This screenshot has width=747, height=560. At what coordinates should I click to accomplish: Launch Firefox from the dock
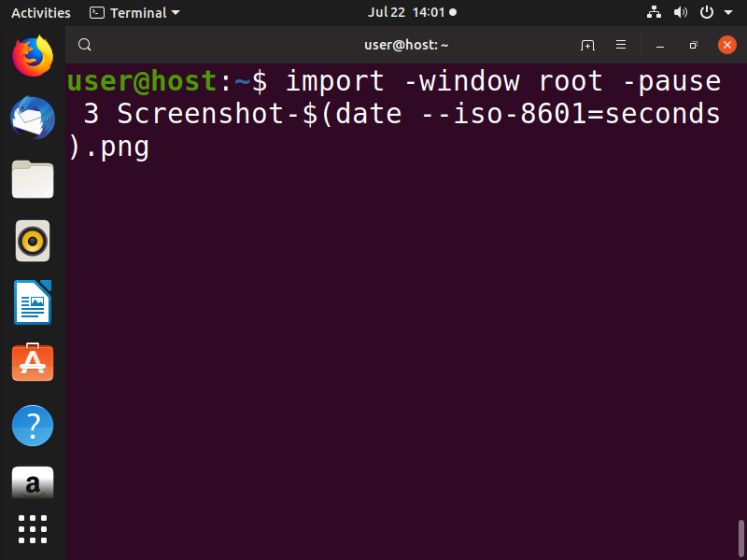[x=33, y=56]
